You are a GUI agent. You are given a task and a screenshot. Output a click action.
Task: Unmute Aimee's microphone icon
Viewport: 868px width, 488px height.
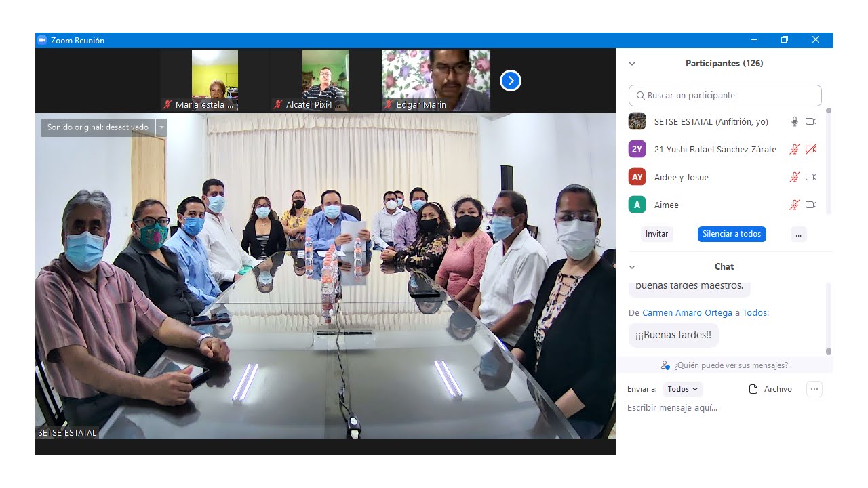click(795, 205)
